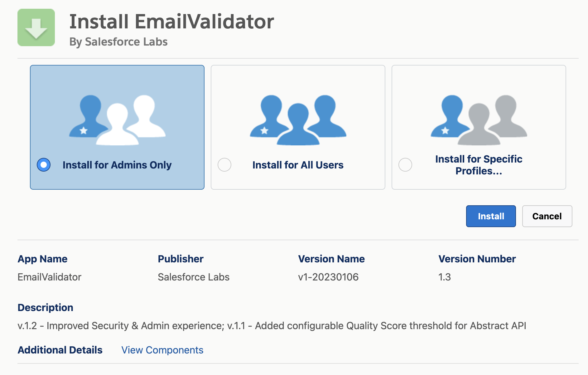Screen dimensions: 588x375
Task: Click the Install for Admins Only label
Action: pos(117,165)
